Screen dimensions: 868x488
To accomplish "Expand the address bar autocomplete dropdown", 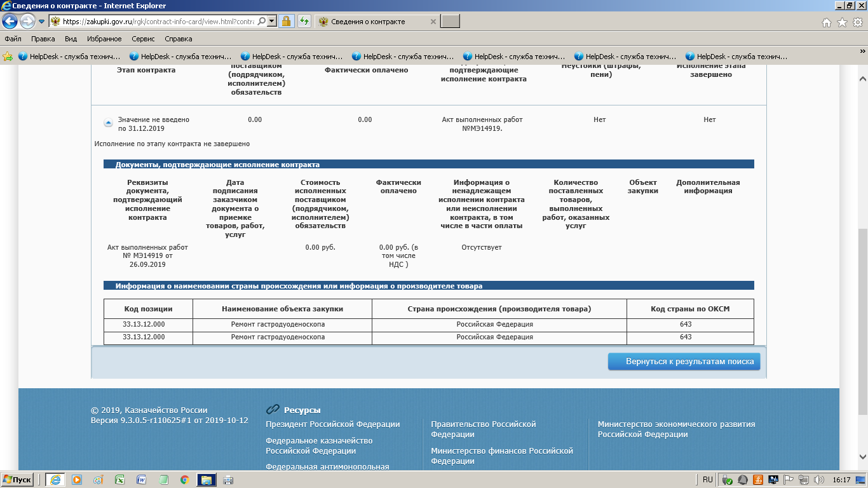I will point(272,22).
